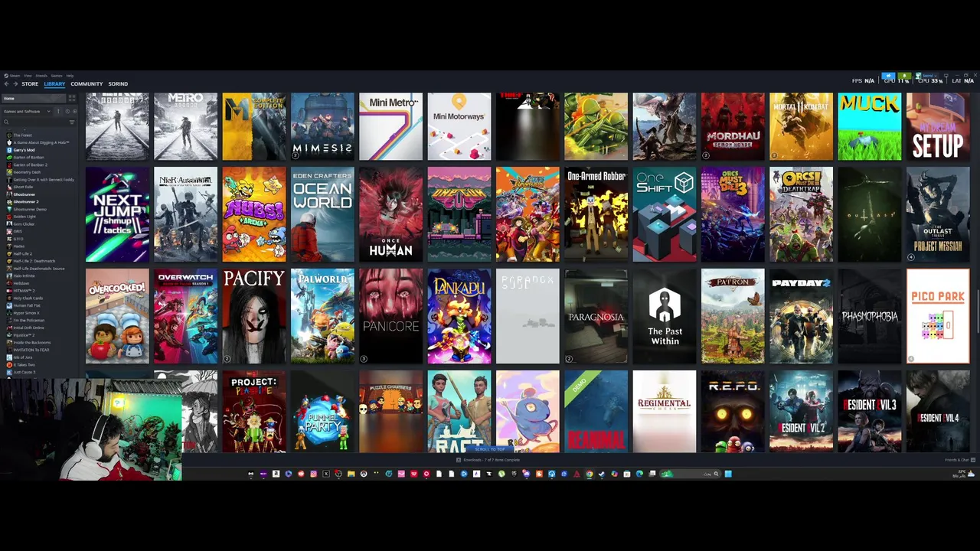Go forward with the forward arrow
Screen dimensions: 980x551
(x=15, y=84)
